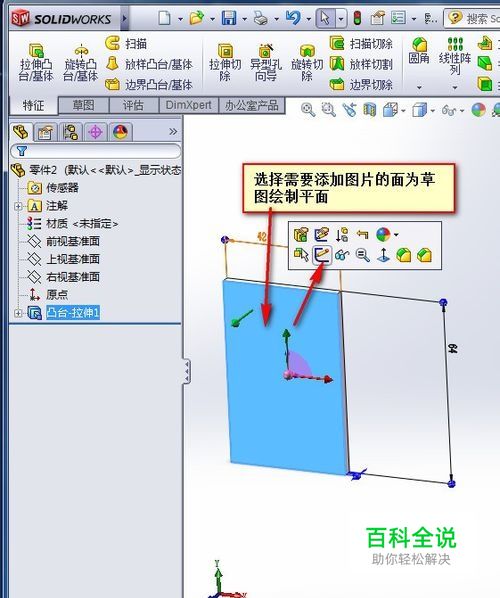Image resolution: width=500 pixels, height=598 pixels.
Task: Expand manager panel tabs with » chevron
Action: 173,132
